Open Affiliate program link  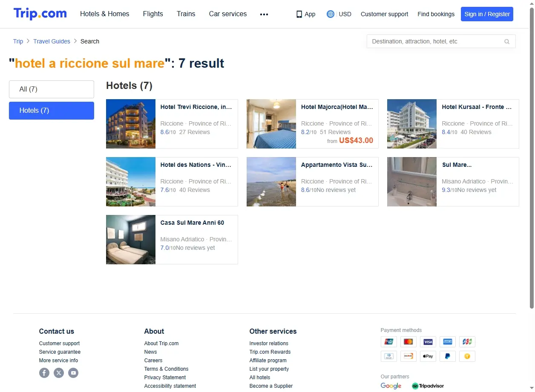pos(268,361)
